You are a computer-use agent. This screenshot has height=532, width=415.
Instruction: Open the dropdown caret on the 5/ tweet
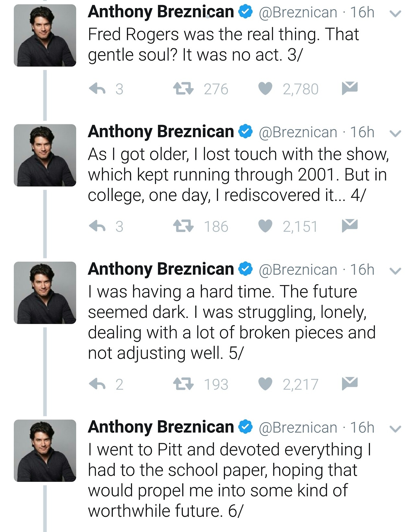click(x=395, y=271)
